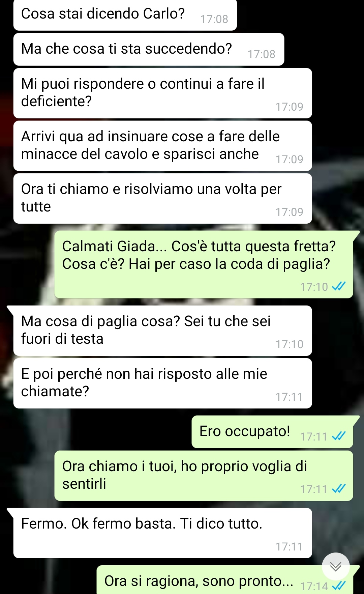Tap the 'Ora chiamo i tuoi' outgoing message
This screenshot has width=364, height=594.
(x=204, y=476)
